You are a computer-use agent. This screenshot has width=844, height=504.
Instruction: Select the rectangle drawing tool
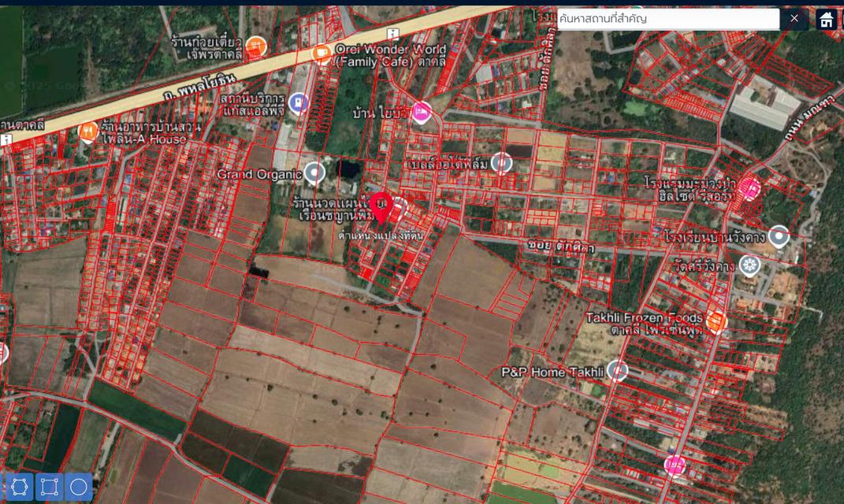tap(49, 487)
